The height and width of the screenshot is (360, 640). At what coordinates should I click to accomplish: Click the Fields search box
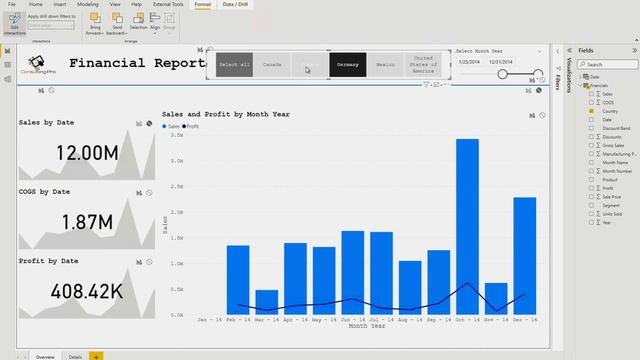click(608, 64)
